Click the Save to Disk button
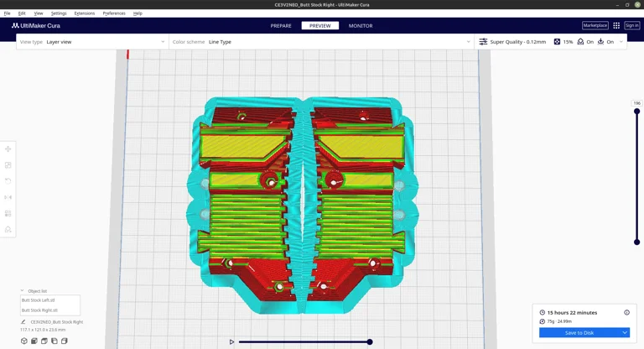This screenshot has height=349, width=644. (579, 333)
